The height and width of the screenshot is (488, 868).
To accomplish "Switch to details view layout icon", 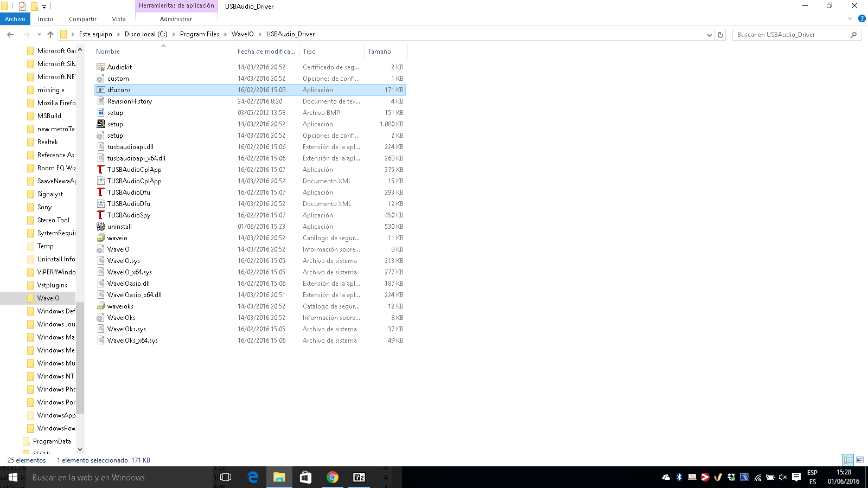I will point(848,460).
